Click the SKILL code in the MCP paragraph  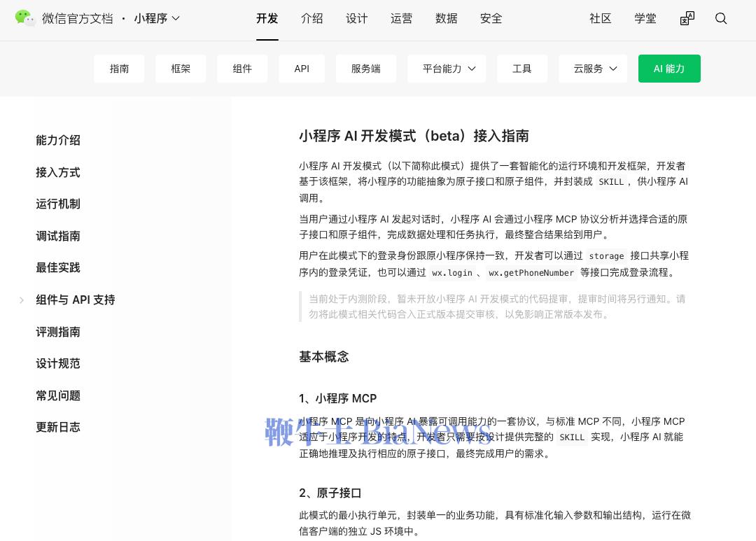[x=572, y=437]
